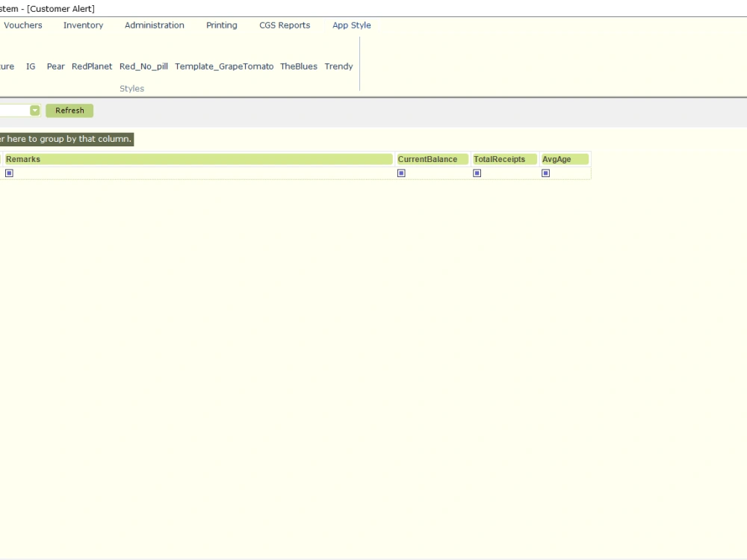Open the Vouchers menu
Screen dimensions: 747x560
pos(23,25)
